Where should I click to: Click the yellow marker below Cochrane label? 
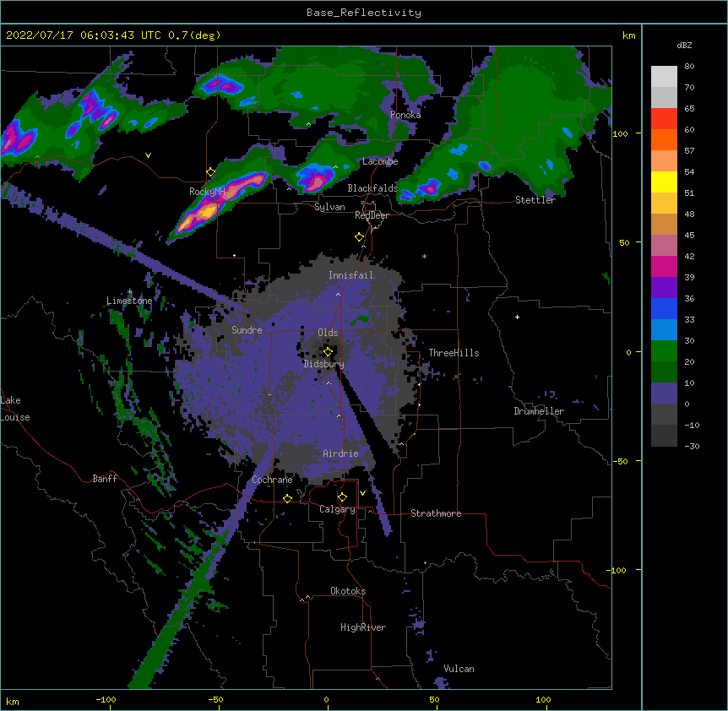287,498
